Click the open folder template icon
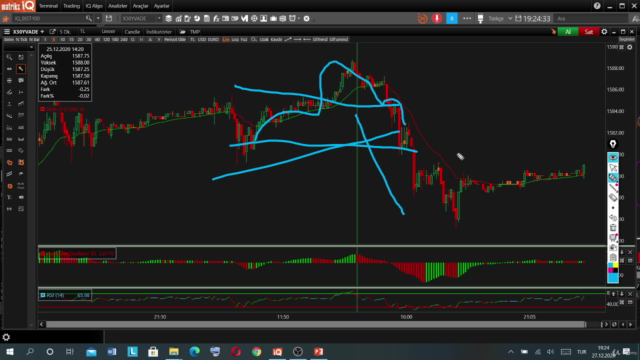 (182, 31)
